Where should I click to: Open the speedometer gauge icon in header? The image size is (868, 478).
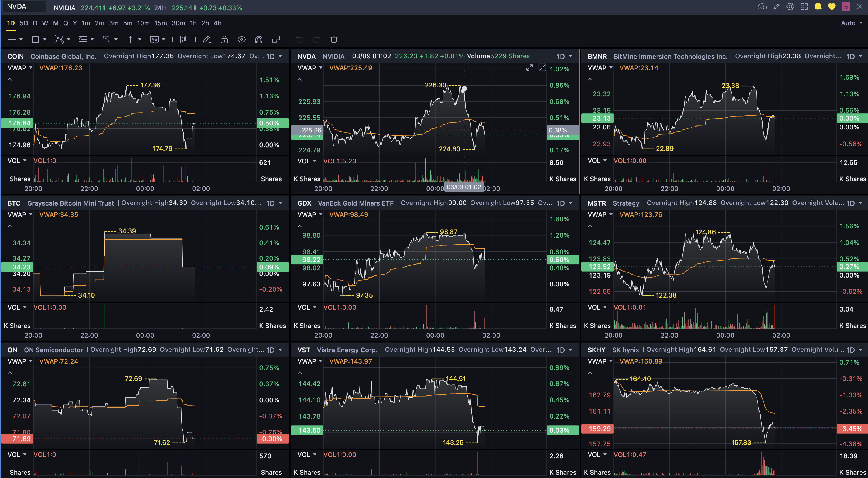762,7
